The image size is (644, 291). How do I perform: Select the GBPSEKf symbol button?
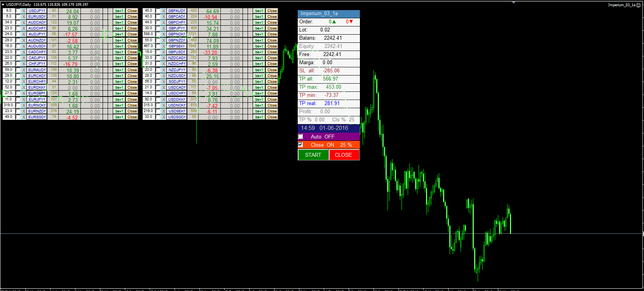coord(177,46)
